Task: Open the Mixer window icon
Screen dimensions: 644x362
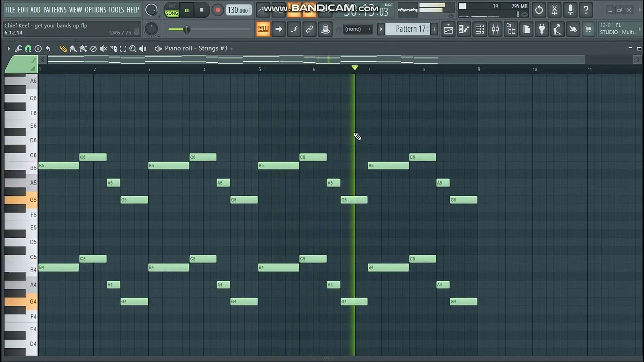Action: (x=495, y=29)
